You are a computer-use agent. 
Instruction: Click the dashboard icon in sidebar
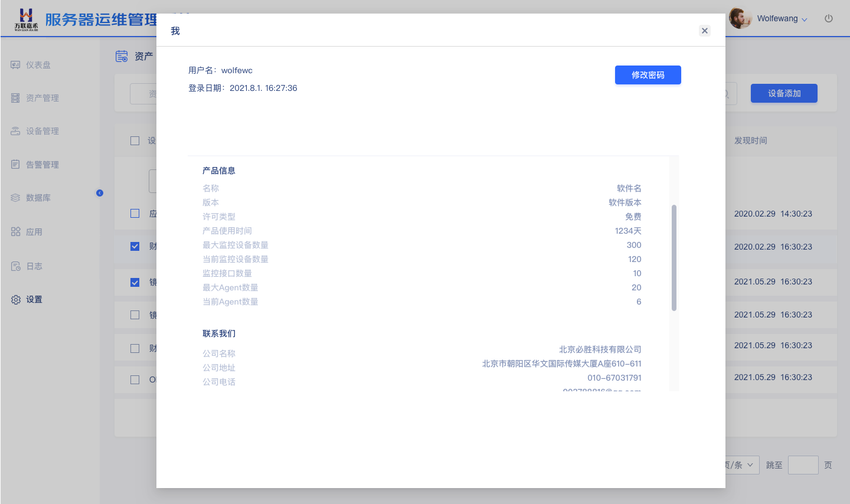click(x=15, y=65)
